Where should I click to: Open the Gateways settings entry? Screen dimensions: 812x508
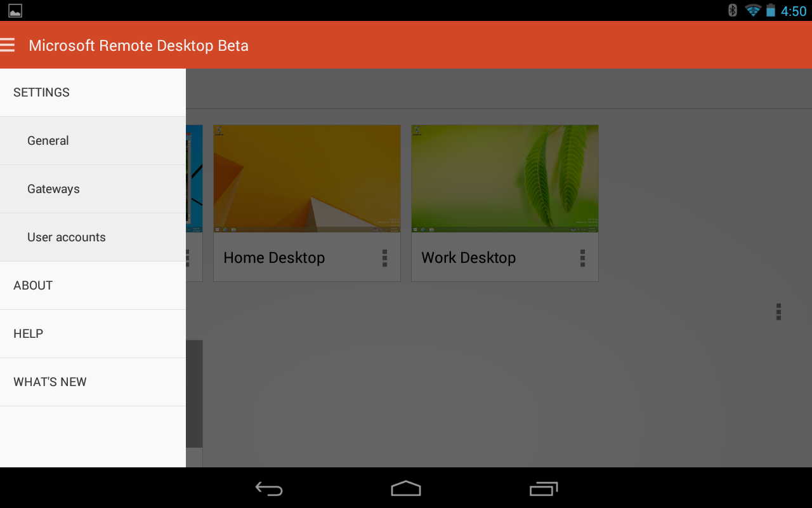coord(93,189)
